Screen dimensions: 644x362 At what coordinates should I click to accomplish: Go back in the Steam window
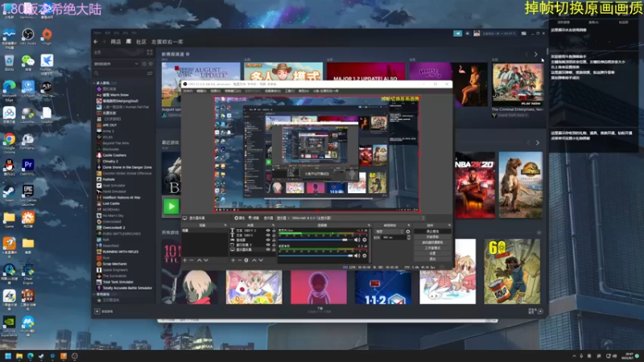pyautogui.click(x=96, y=42)
